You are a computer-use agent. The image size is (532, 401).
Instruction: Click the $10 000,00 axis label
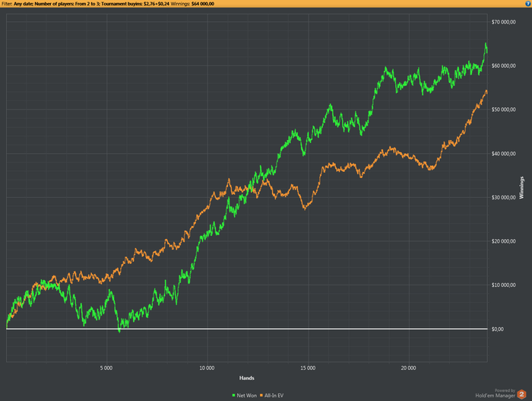(x=503, y=285)
